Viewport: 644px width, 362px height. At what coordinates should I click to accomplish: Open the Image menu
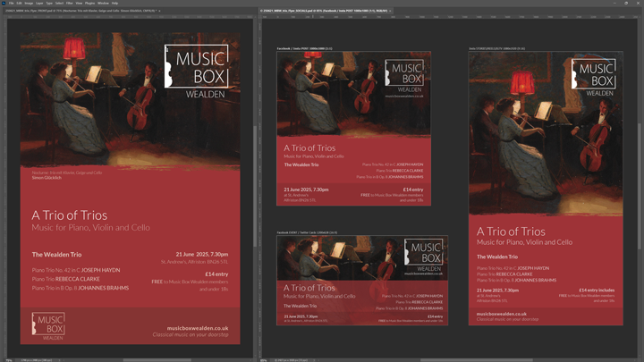pos(29,3)
